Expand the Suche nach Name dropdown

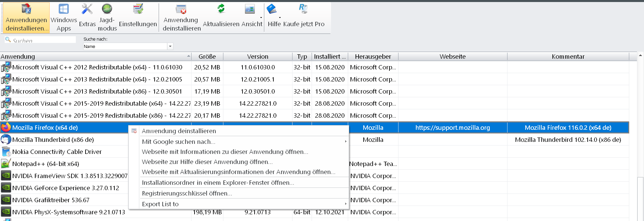[170, 47]
